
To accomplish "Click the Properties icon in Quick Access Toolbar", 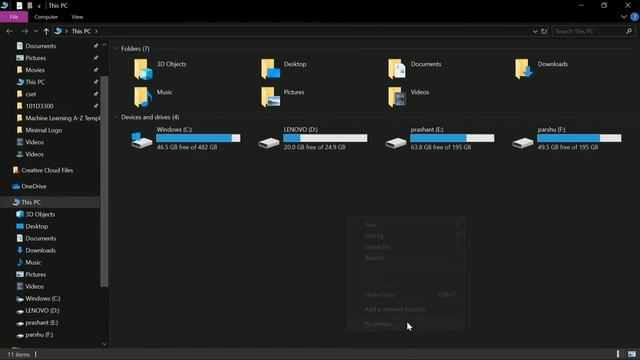I will click(x=19, y=6).
